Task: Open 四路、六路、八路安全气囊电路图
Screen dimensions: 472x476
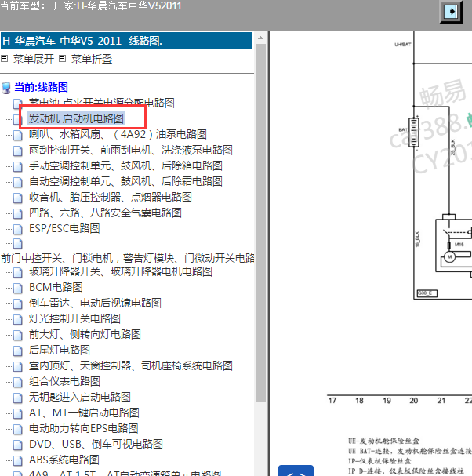Action: tap(105, 213)
